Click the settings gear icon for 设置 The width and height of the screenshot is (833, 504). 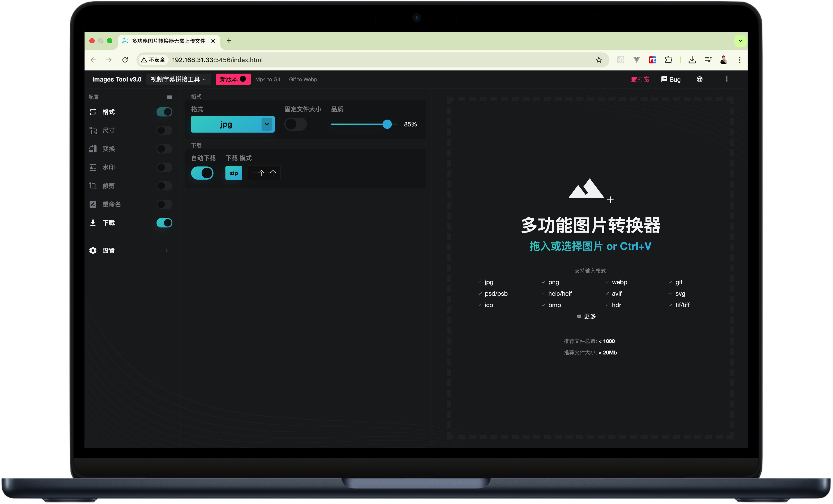click(93, 251)
